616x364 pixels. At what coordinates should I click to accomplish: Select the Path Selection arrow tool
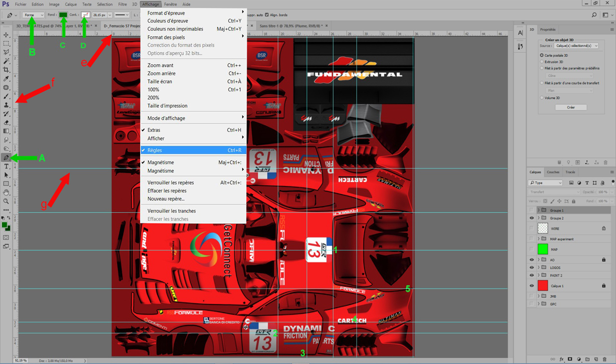pyautogui.click(x=6, y=175)
